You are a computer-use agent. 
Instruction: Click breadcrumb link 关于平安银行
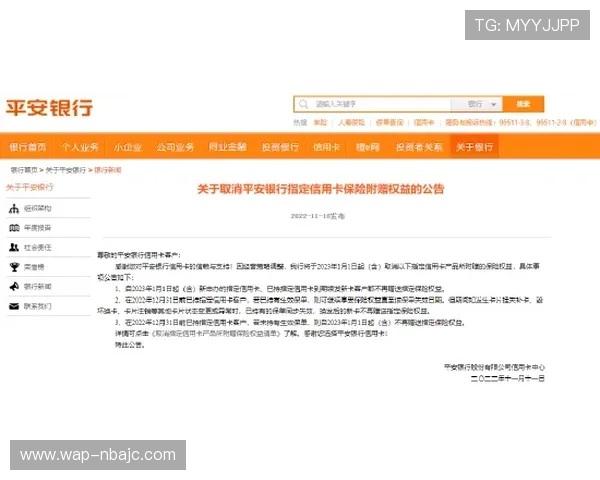pos(65,170)
